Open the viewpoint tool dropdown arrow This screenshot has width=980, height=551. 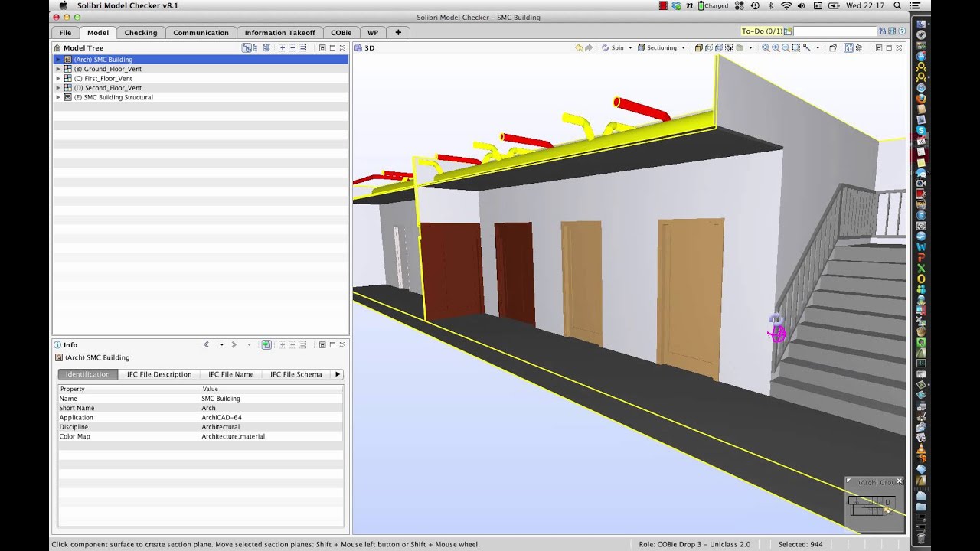(818, 47)
